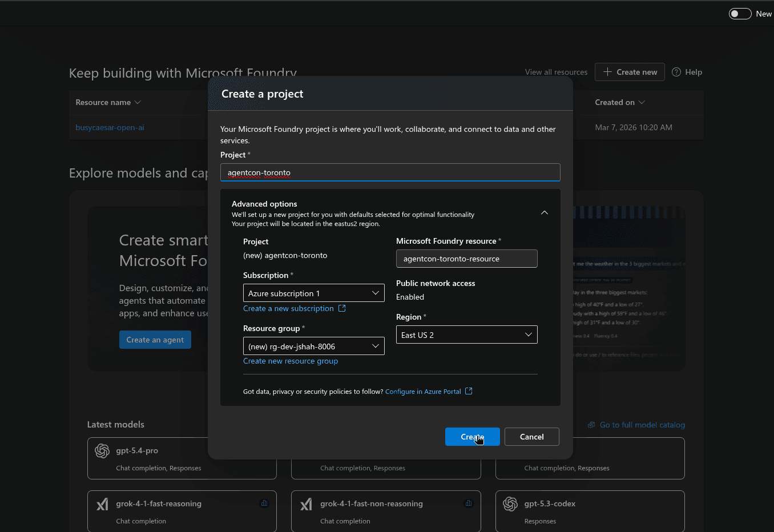
Task: Click Create a project dialog title
Action: click(263, 94)
